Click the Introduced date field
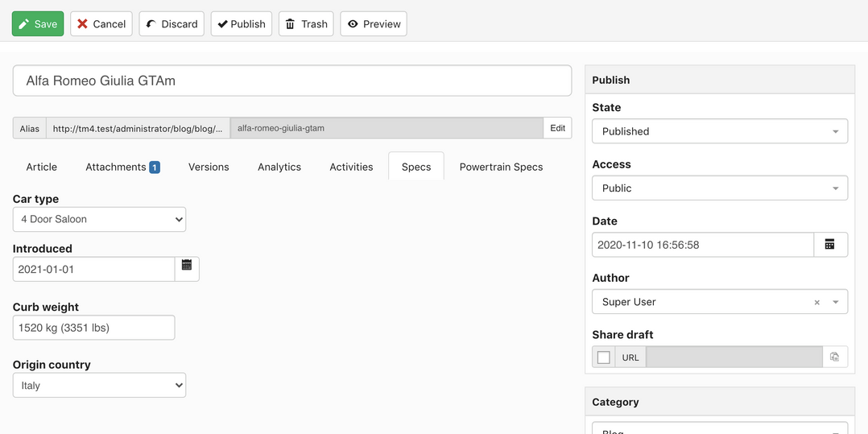The image size is (868, 434). [93, 269]
